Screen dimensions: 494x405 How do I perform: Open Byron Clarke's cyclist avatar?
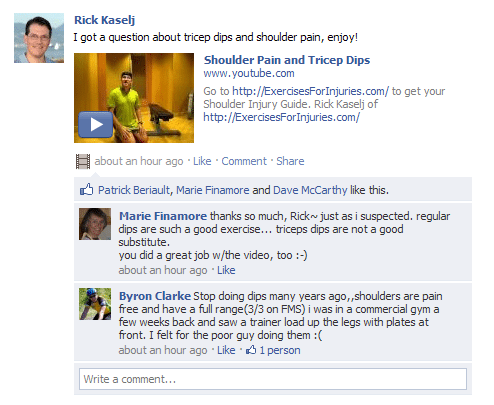click(95, 304)
